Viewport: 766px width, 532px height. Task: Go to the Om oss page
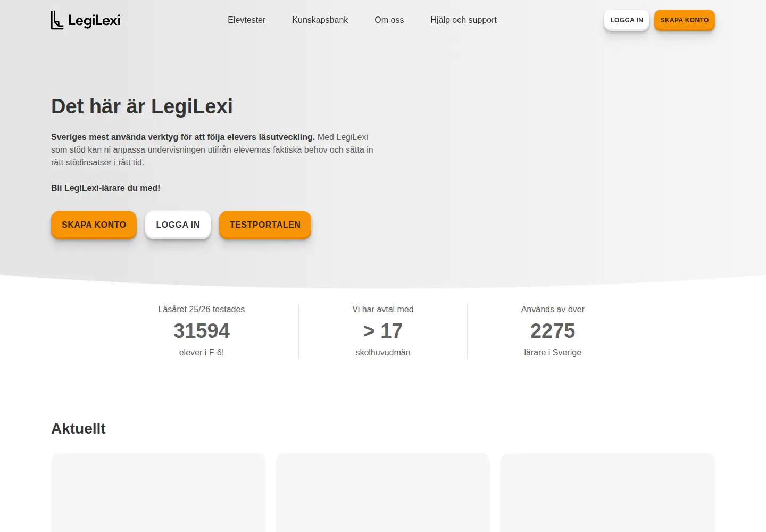[x=389, y=20]
